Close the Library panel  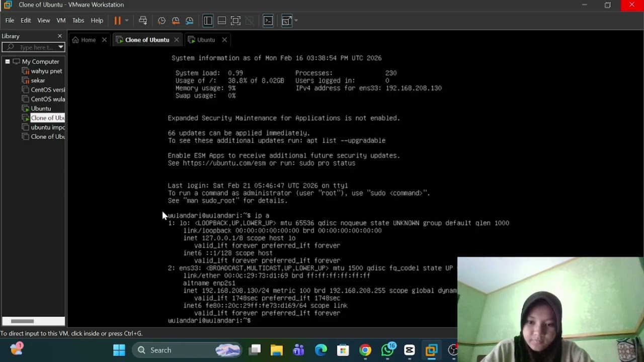tap(60, 36)
